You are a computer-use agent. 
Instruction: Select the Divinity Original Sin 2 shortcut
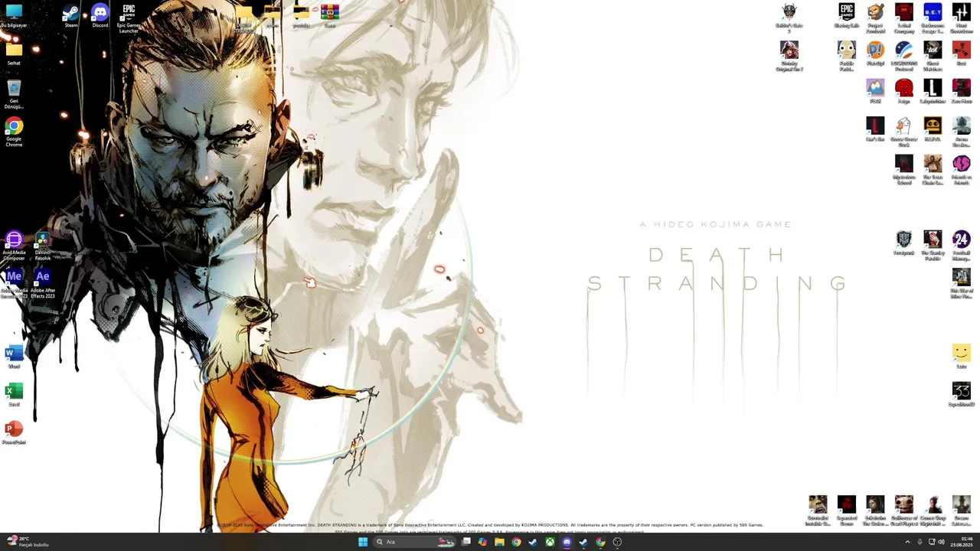pos(789,56)
